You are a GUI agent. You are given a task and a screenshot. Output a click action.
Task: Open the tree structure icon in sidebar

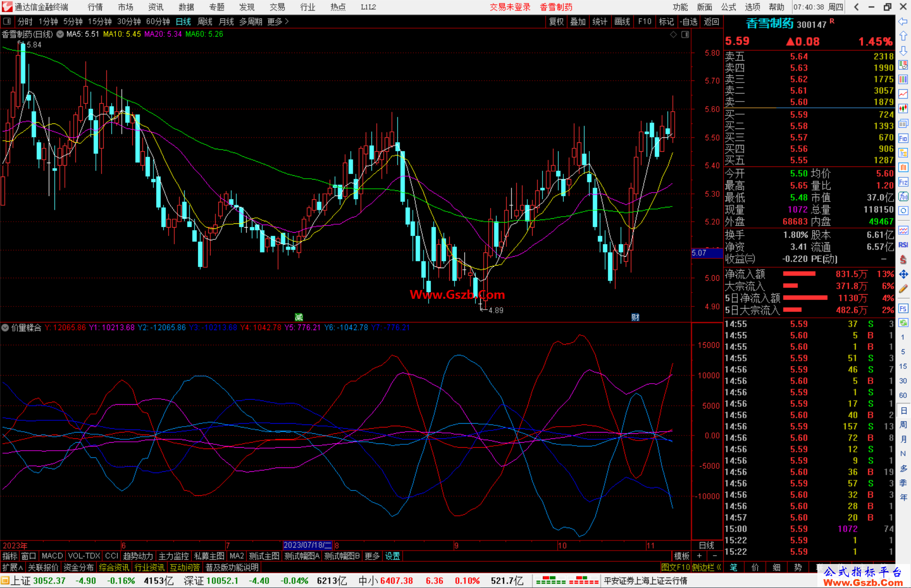(x=903, y=153)
